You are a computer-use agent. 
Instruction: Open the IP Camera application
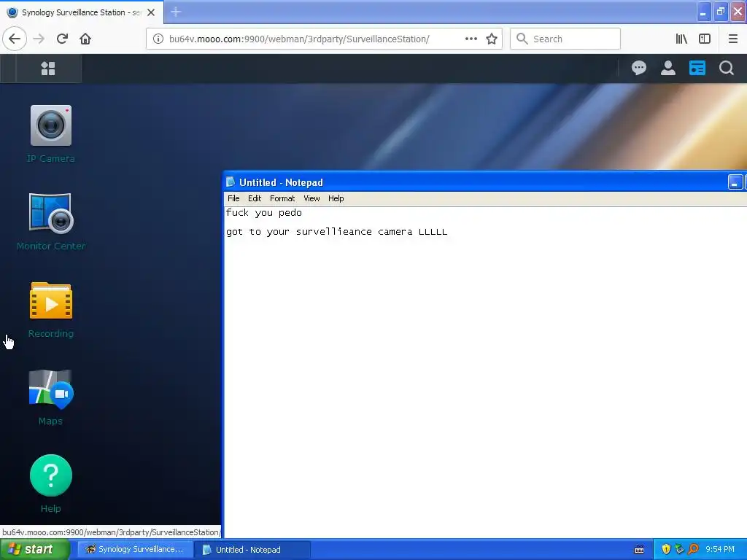(50, 125)
